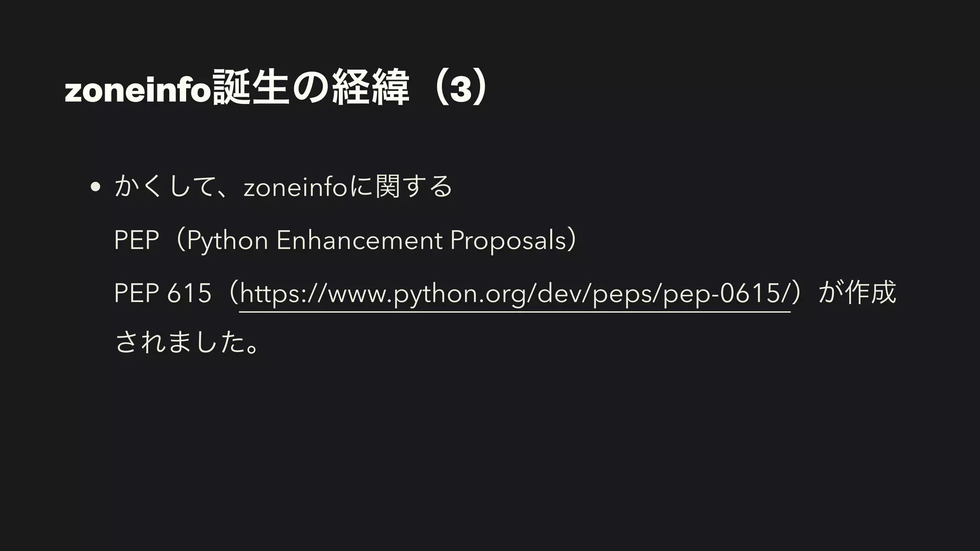The width and height of the screenshot is (980, 551).
Task: Click the word Proposals
Action: click(508, 241)
